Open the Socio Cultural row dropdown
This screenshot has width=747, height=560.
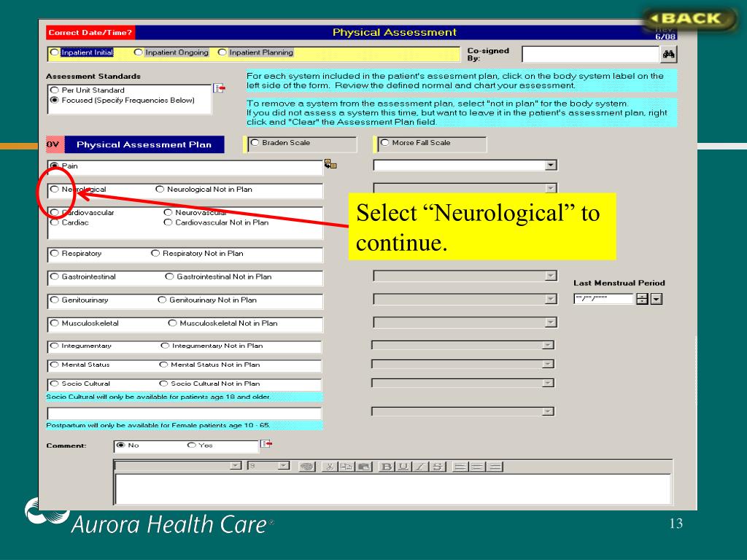(548, 383)
